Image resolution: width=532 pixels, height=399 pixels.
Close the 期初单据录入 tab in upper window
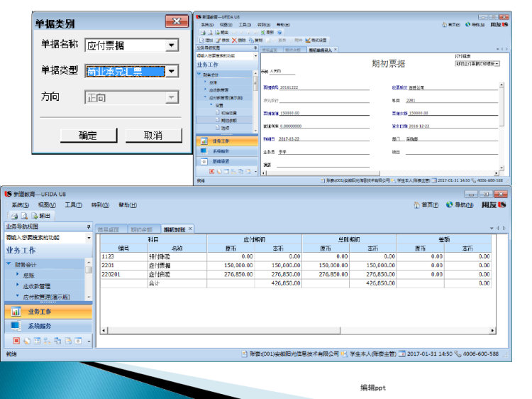pyautogui.click(x=336, y=49)
